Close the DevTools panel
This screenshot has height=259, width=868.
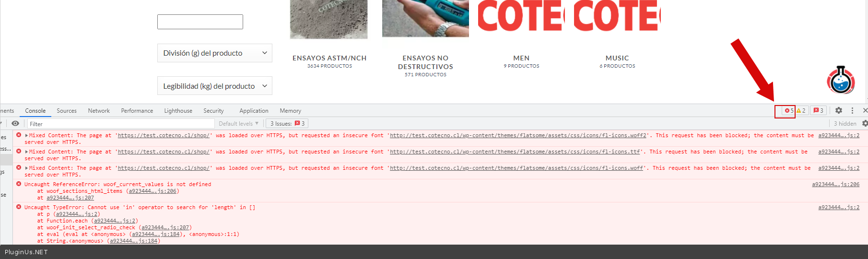(x=865, y=110)
